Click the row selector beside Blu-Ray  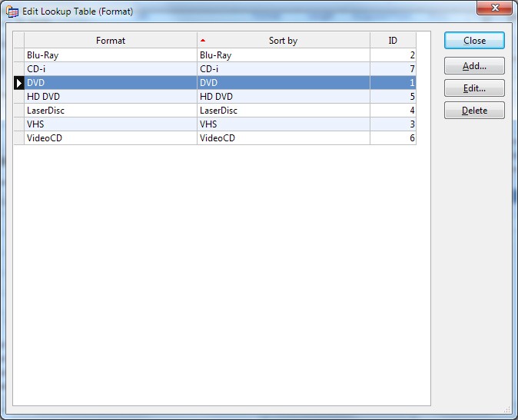pos(19,55)
